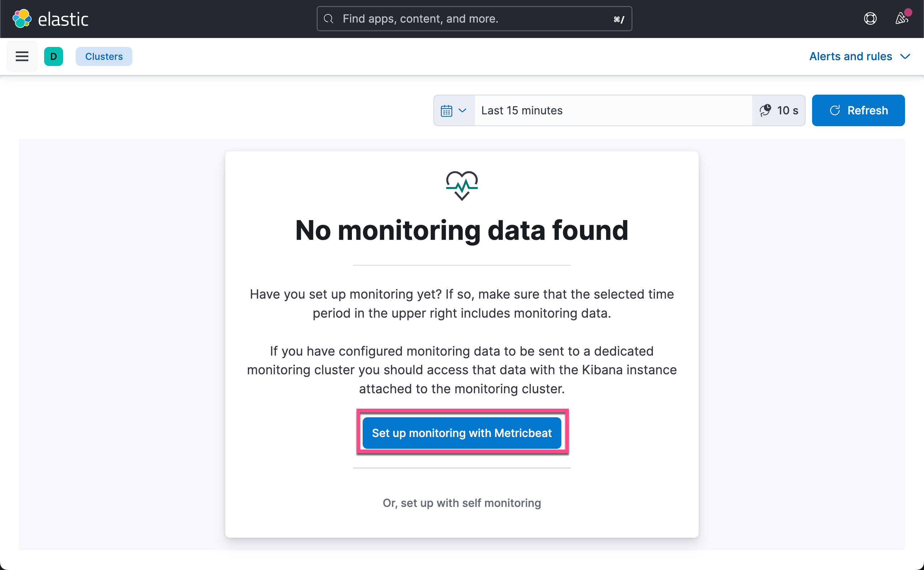Open the newsfeed celebration icon
The height and width of the screenshot is (570, 924).
(902, 19)
